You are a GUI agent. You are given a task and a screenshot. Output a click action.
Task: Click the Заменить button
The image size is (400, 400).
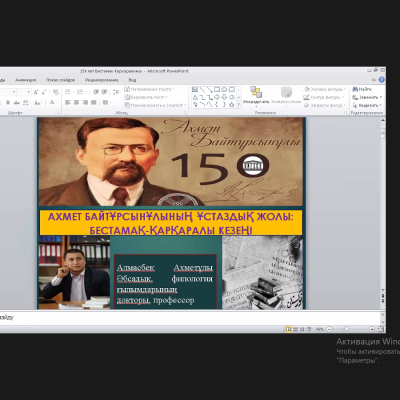[x=367, y=97]
